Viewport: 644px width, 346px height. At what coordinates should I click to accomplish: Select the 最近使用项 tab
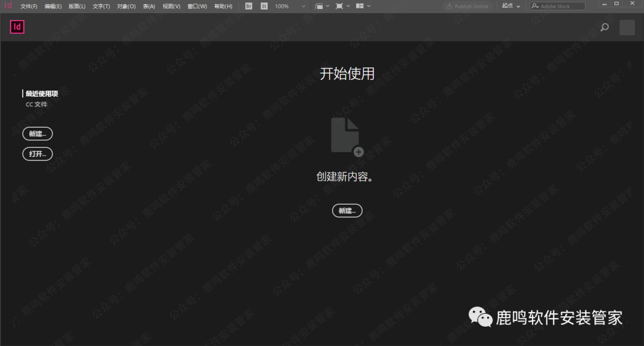tap(41, 93)
